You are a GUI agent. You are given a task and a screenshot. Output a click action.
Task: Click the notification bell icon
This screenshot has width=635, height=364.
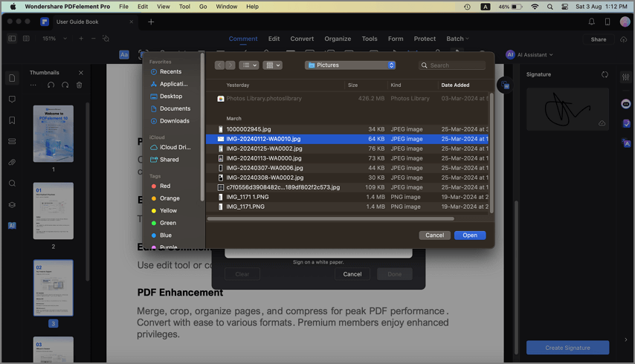[x=592, y=22]
